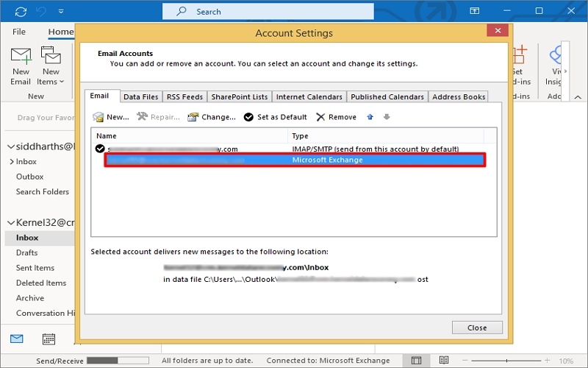588x368 pixels.
Task: Click the New Email ribbon icon
Action: click(x=21, y=66)
